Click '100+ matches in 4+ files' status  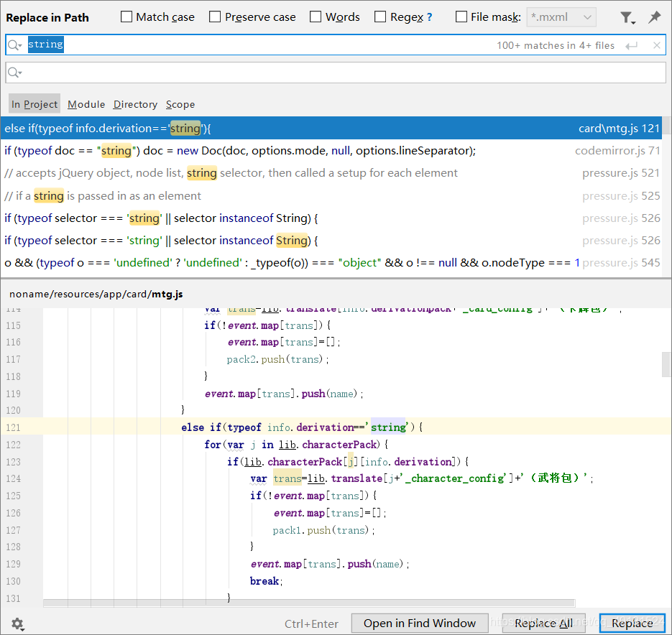[x=556, y=45]
